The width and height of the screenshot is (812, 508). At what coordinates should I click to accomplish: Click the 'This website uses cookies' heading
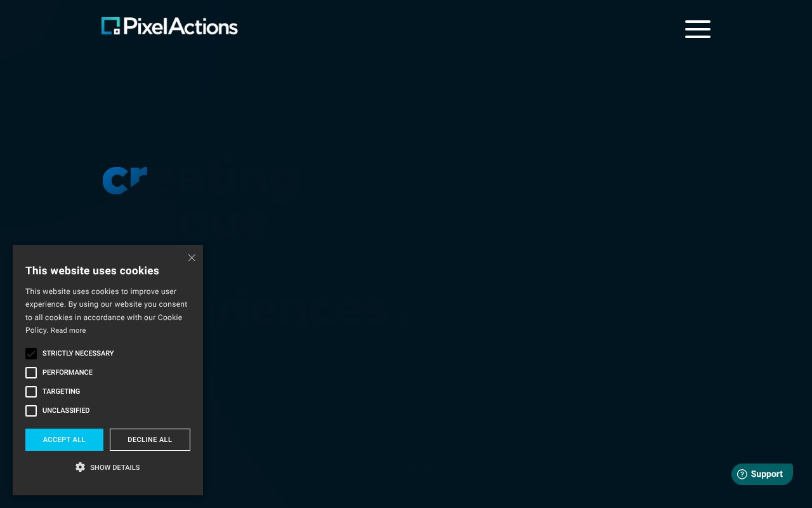click(92, 271)
